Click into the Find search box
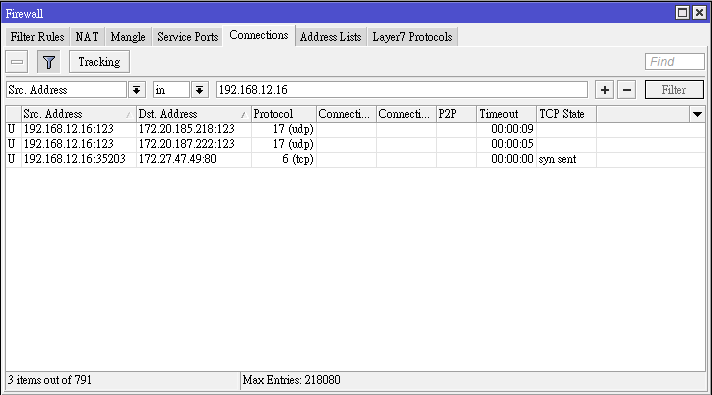This screenshot has height=395, width=712. 675,62
